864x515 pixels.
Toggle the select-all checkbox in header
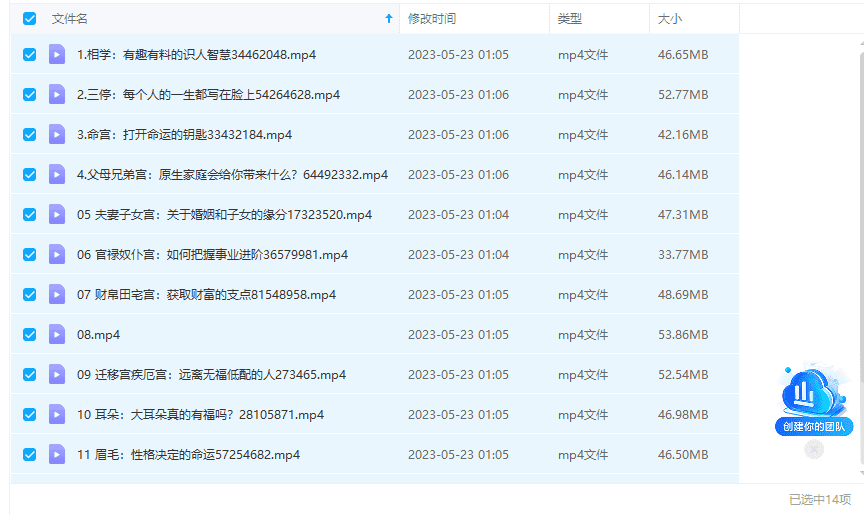[29, 19]
